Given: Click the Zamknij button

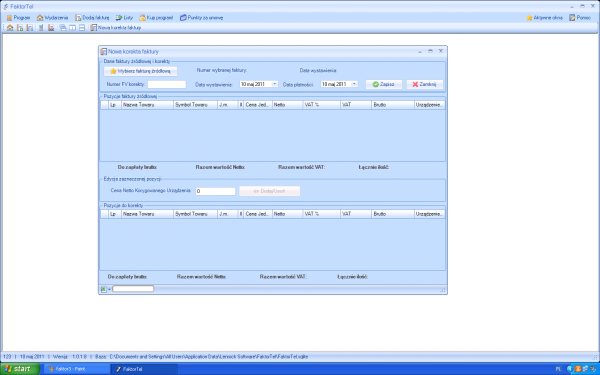Looking at the screenshot, I should pos(424,84).
